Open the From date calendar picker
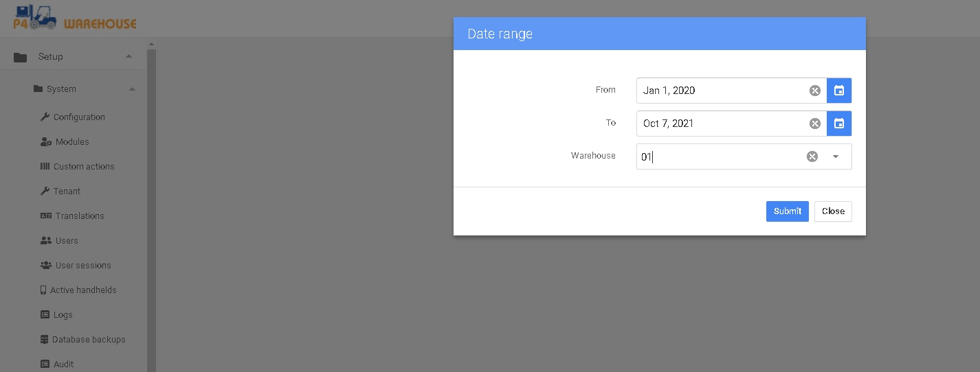980x372 pixels. (839, 91)
